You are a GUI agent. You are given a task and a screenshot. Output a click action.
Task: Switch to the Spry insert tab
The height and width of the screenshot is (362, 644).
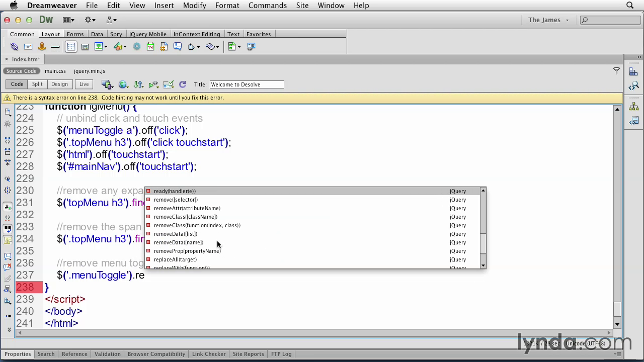coord(116,34)
